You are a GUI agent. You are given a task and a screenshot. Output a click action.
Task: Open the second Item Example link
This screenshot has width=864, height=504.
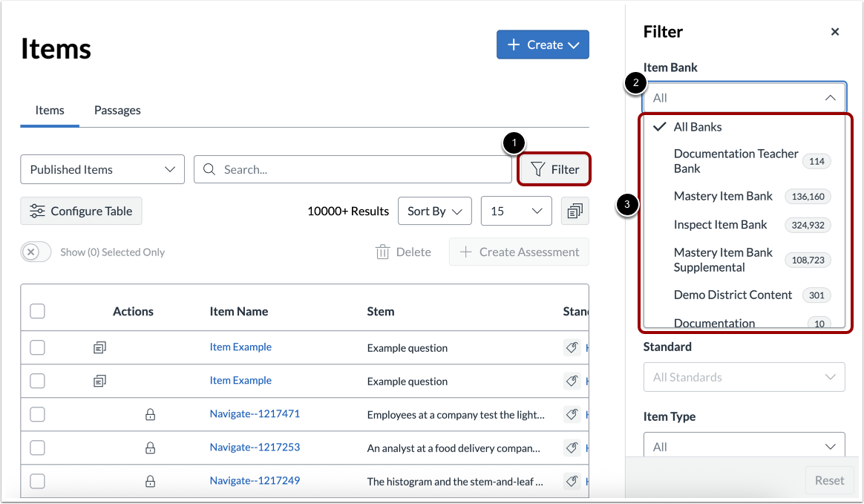tap(240, 381)
